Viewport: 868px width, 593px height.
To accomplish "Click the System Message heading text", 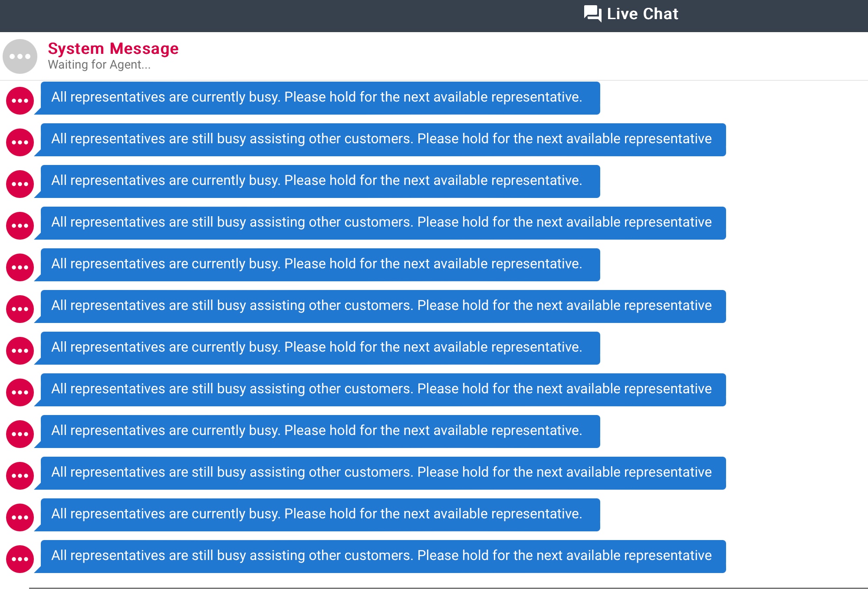I will coord(113,48).
